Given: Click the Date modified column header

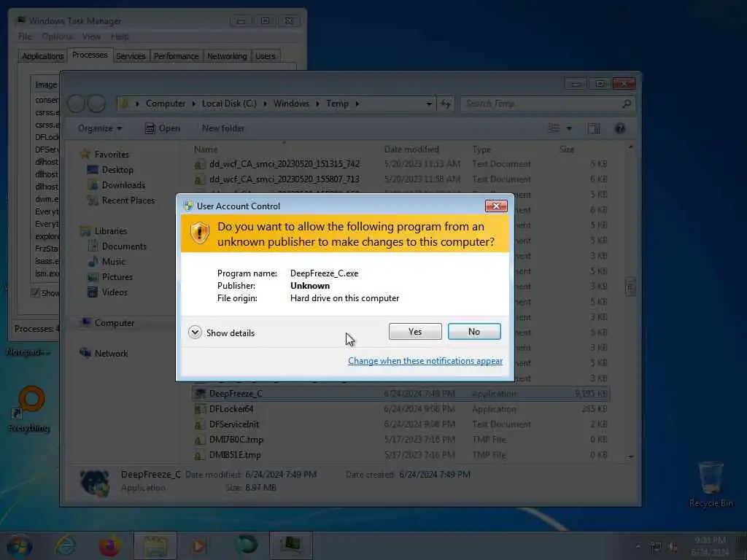Looking at the screenshot, I should tap(411, 149).
